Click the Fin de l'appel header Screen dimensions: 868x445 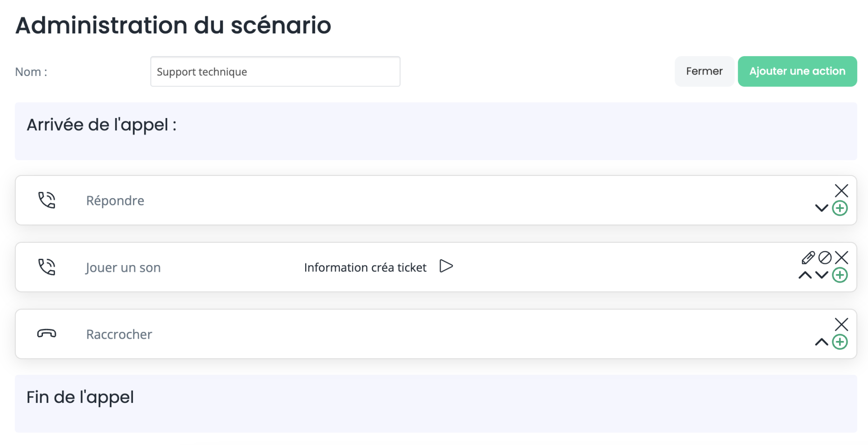pyautogui.click(x=80, y=397)
